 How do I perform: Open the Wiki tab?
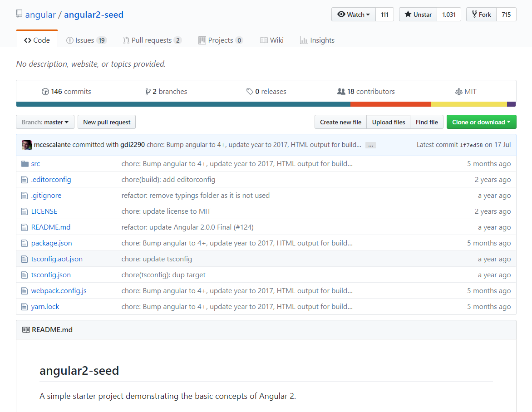272,40
